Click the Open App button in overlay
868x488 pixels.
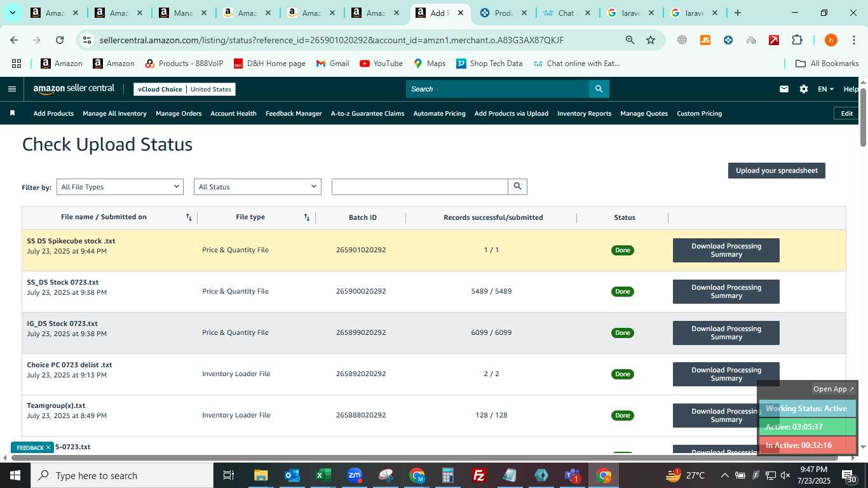click(x=834, y=389)
